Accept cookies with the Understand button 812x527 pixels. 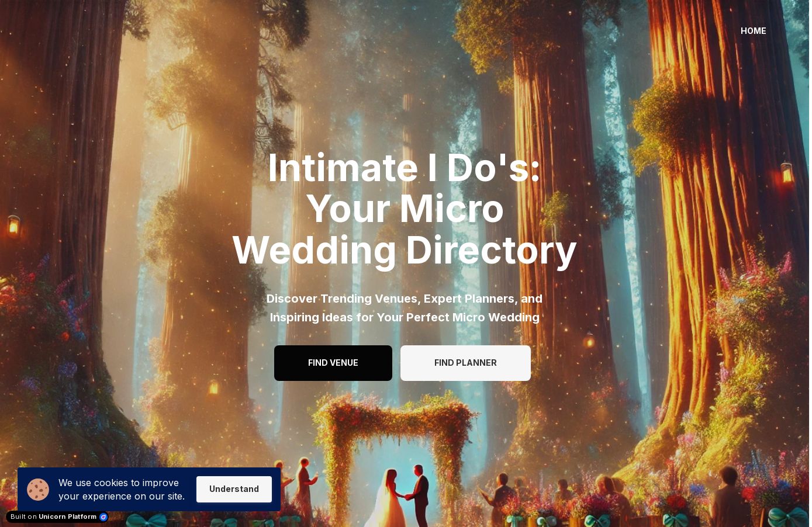pos(234,489)
